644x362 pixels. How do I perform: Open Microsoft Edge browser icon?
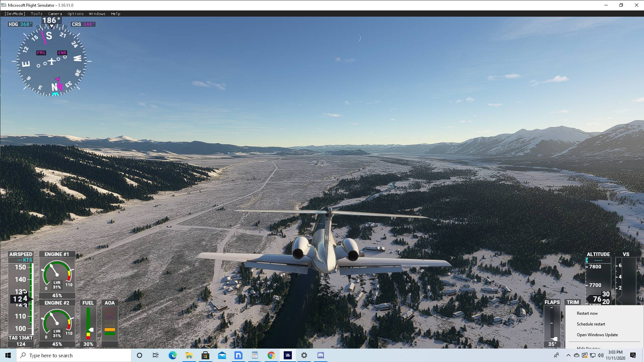172,355
